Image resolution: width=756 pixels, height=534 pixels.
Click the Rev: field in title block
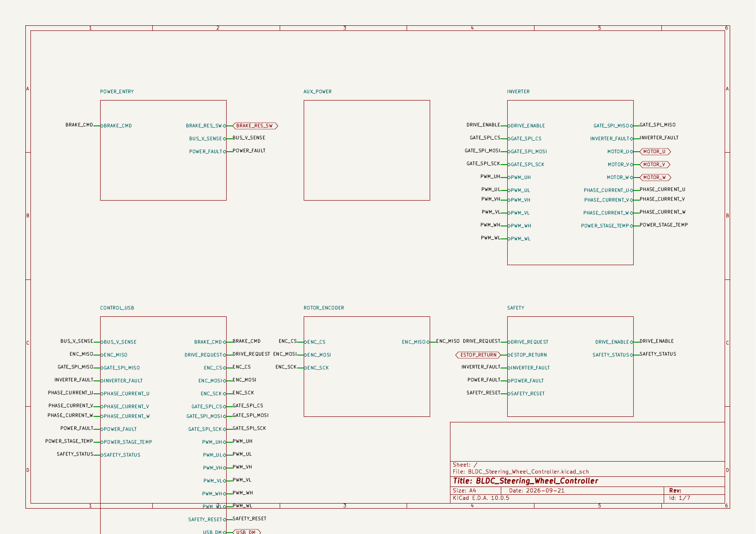tap(675, 491)
